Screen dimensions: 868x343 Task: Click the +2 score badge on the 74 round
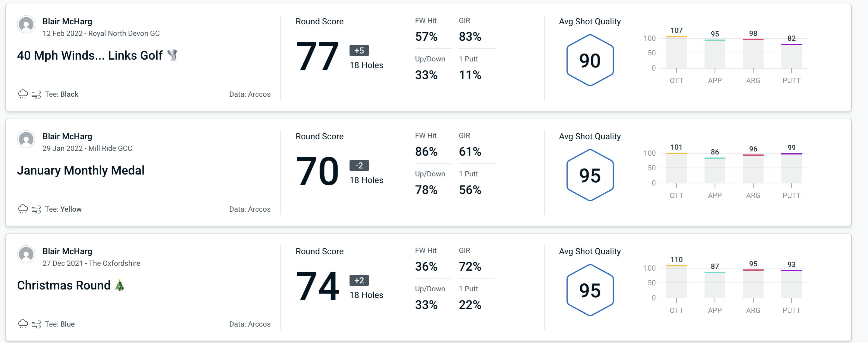point(358,279)
